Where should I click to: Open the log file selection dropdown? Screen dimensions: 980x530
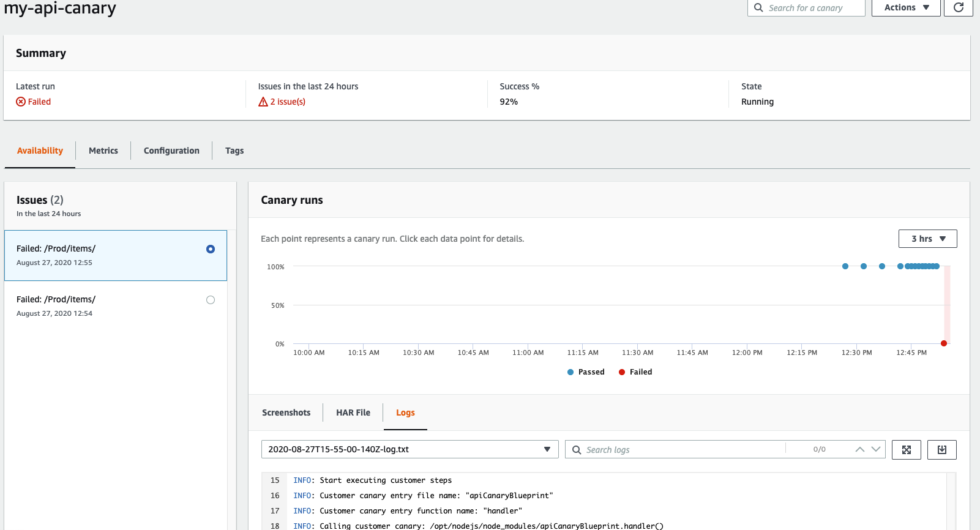coord(410,449)
